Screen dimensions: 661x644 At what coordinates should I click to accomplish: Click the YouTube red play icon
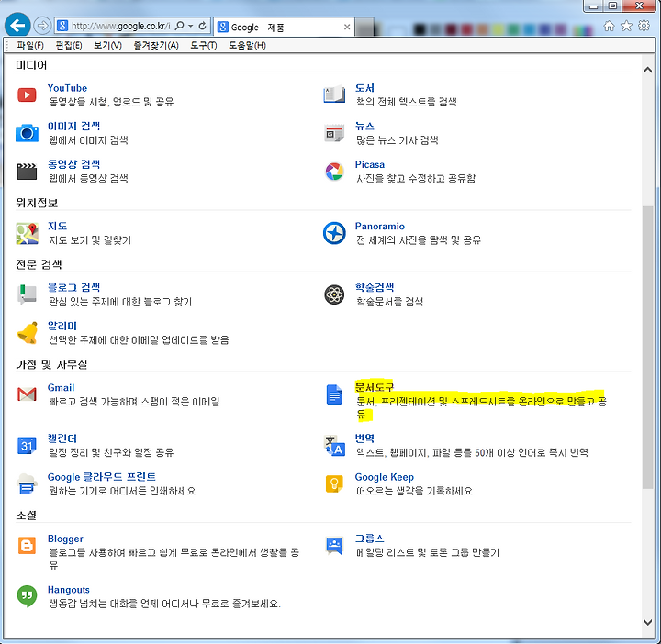(x=27, y=94)
